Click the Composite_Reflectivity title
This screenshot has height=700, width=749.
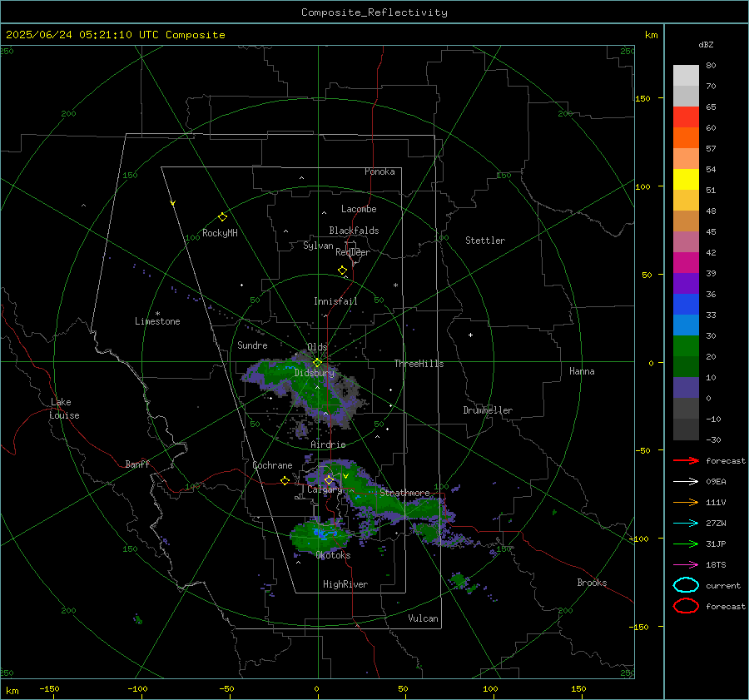click(374, 12)
